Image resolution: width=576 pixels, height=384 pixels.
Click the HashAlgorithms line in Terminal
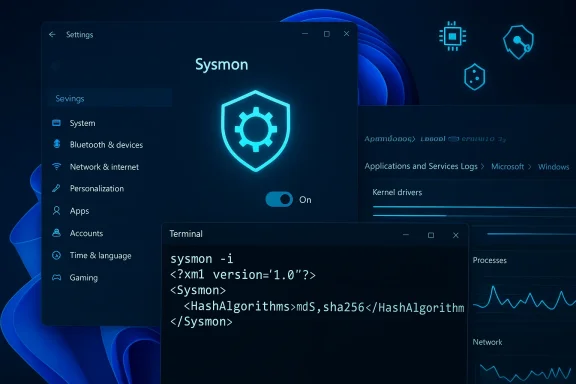point(324,306)
